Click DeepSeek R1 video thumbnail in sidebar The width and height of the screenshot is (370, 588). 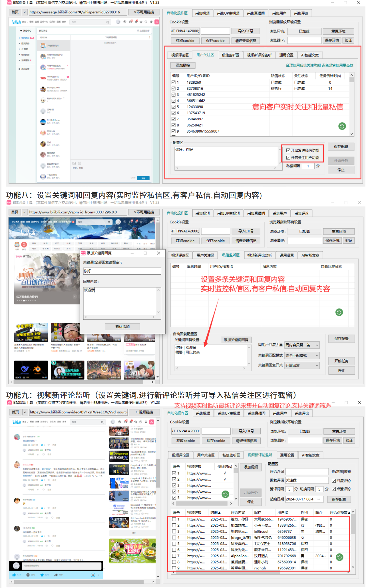pyautogui.click(x=119, y=469)
